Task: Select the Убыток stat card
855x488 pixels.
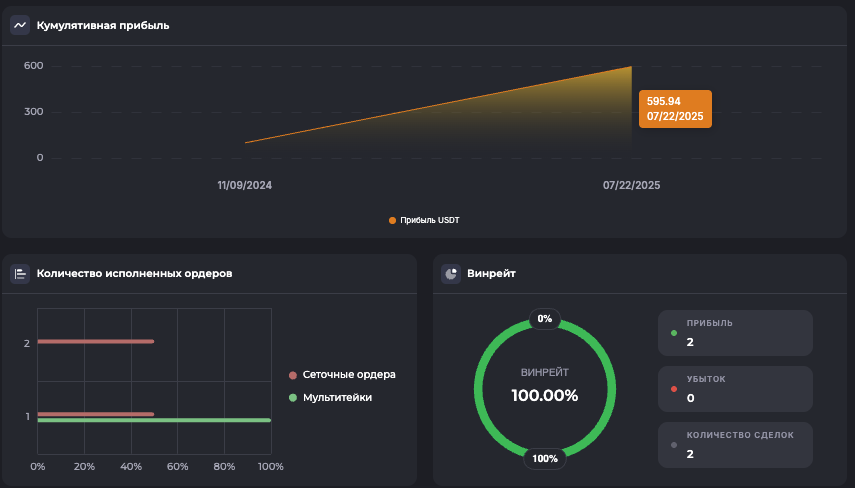Action: click(x=735, y=389)
